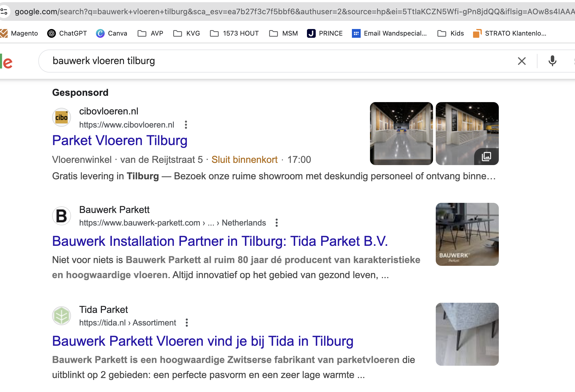Open more options for cibovloeren.nl ad
Screen dimensions: 575x392
(x=186, y=125)
